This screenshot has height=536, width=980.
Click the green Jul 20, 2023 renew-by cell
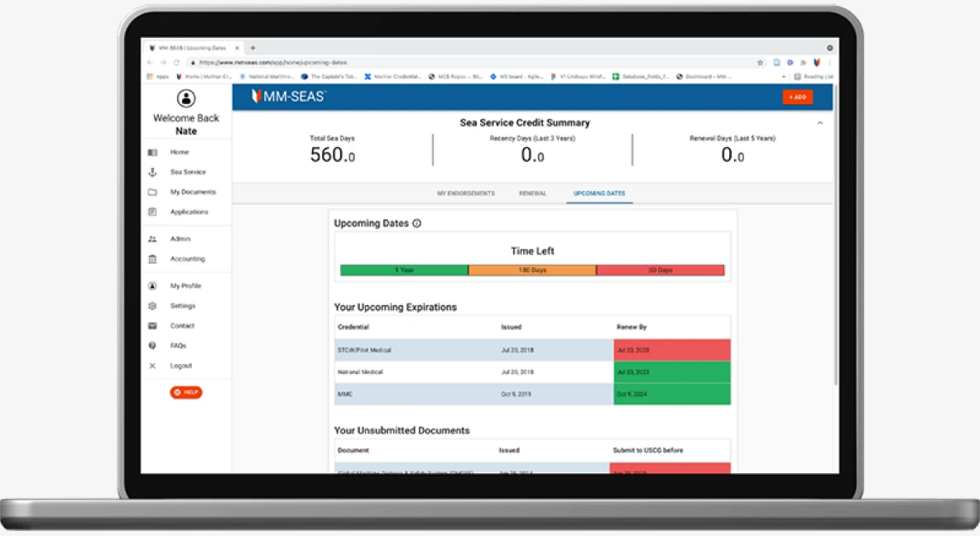point(672,371)
